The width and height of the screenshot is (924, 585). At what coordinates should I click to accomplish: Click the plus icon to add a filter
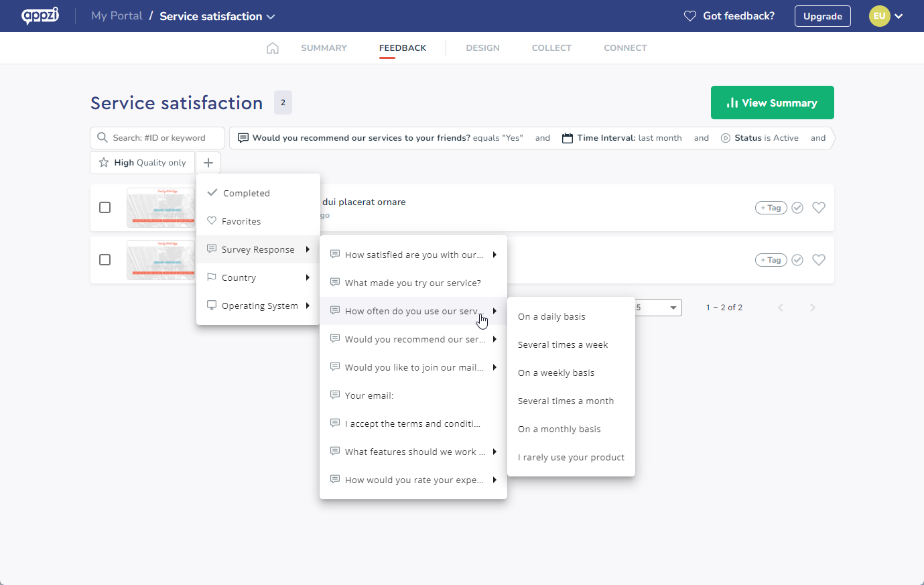tap(208, 162)
